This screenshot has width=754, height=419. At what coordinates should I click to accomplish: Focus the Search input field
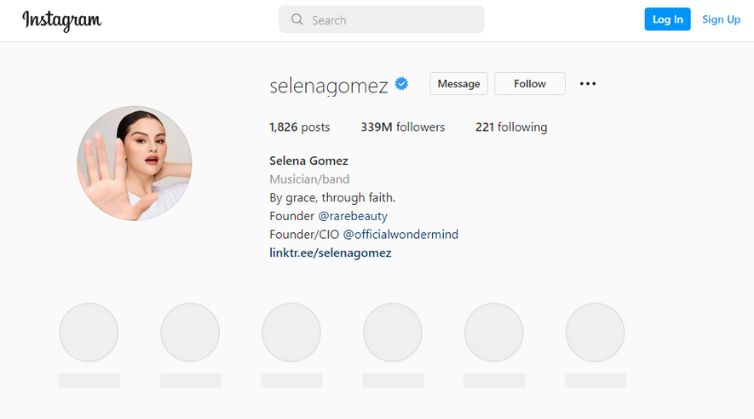pyautogui.click(x=381, y=19)
